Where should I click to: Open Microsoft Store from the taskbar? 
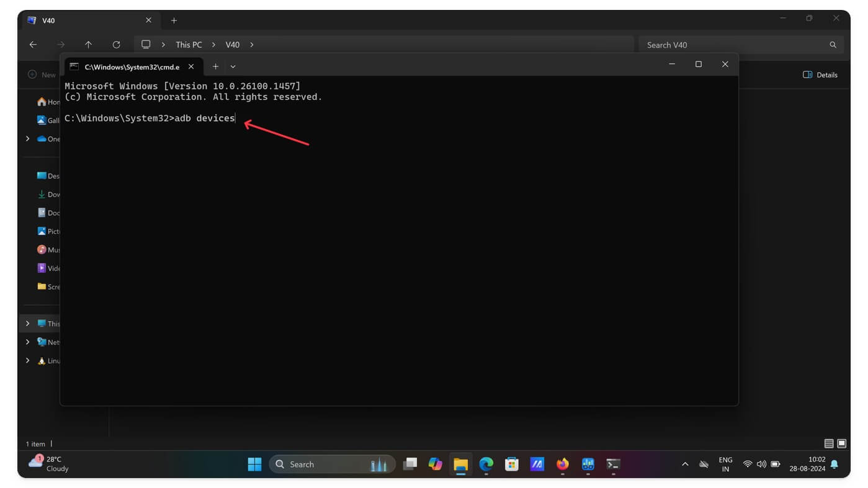(x=511, y=464)
